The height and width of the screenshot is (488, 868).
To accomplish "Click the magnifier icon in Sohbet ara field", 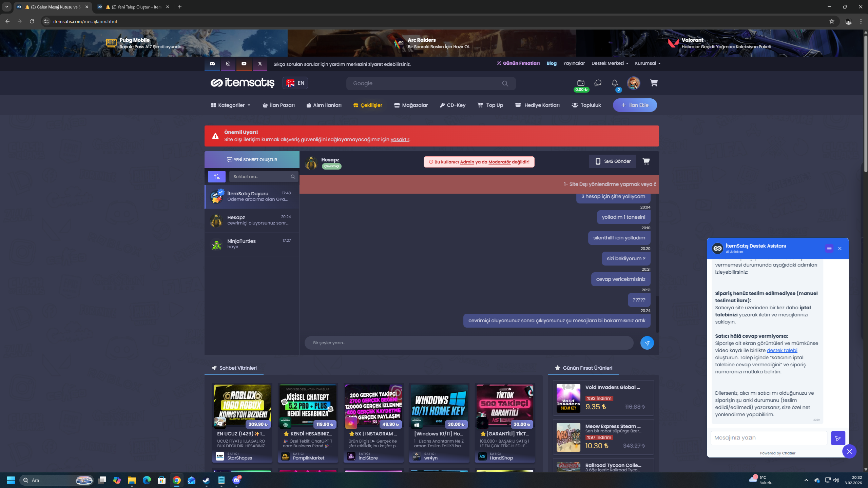I will pyautogui.click(x=293, y=177).
